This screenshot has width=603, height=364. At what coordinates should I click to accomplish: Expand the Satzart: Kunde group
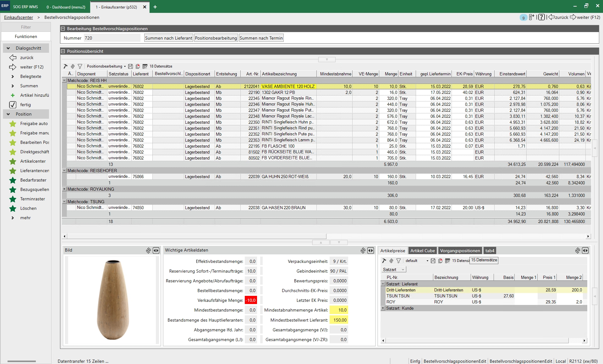[x=383, y=308]
